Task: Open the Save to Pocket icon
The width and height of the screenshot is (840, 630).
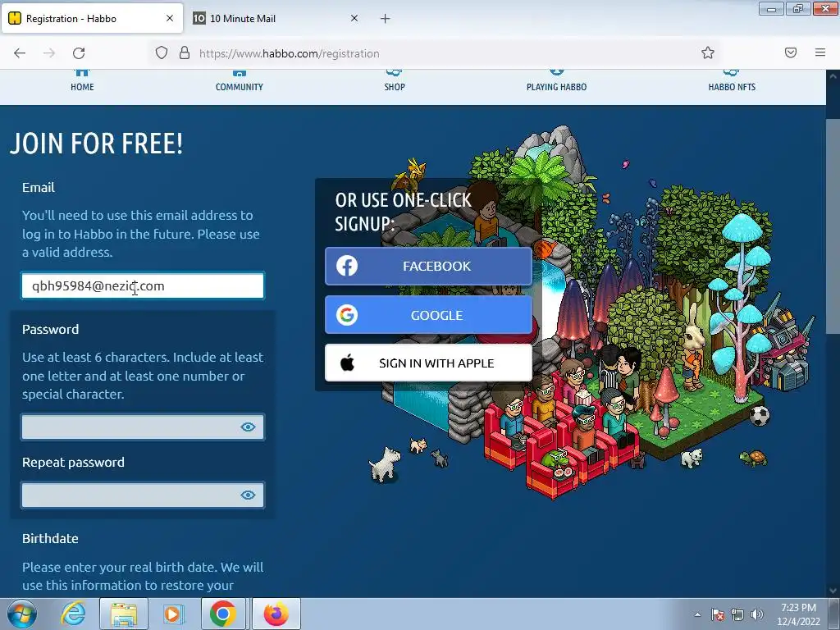Action: click(x=791, y=52)
